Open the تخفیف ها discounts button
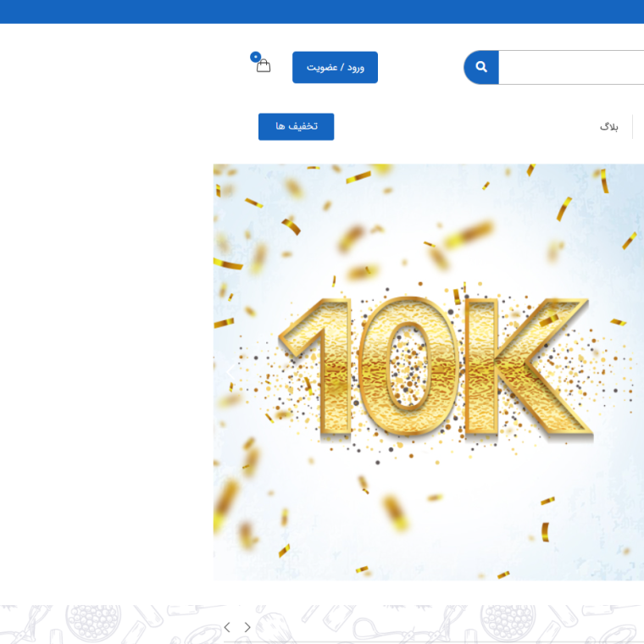This screenshot has width=644, height=644. (296, 126)
